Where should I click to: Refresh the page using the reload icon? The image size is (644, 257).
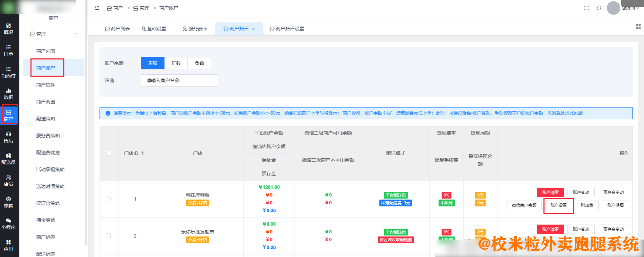599,8
